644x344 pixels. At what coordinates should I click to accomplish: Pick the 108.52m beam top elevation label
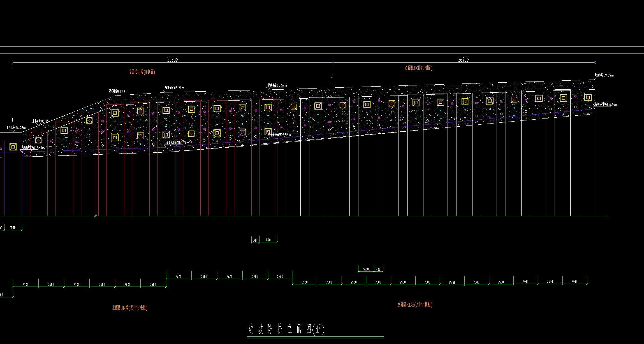pos(277,85)
